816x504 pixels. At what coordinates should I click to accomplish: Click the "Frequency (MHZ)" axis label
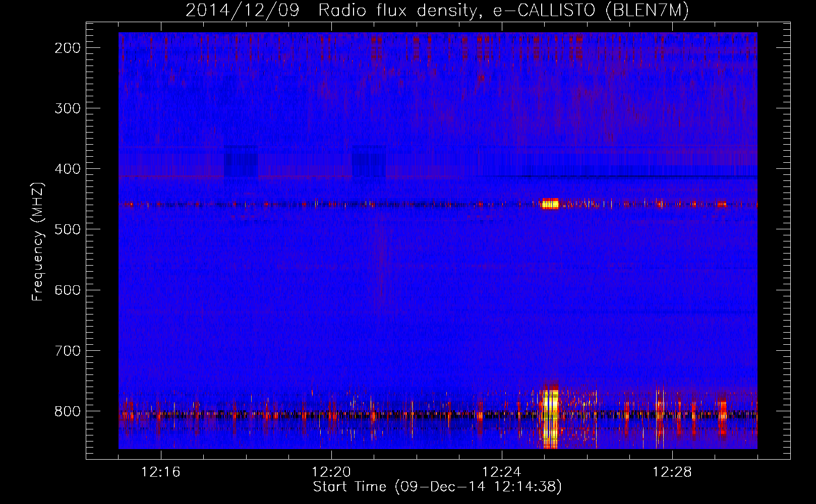click(x=38, y=241)
